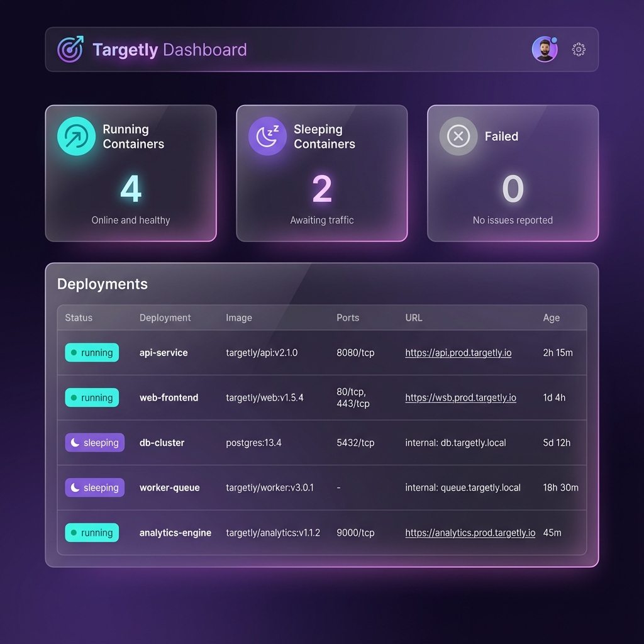Follow the analytics-engine deployment URL
The width and height of the screenshot is (644, 644).
coord(470,532)
